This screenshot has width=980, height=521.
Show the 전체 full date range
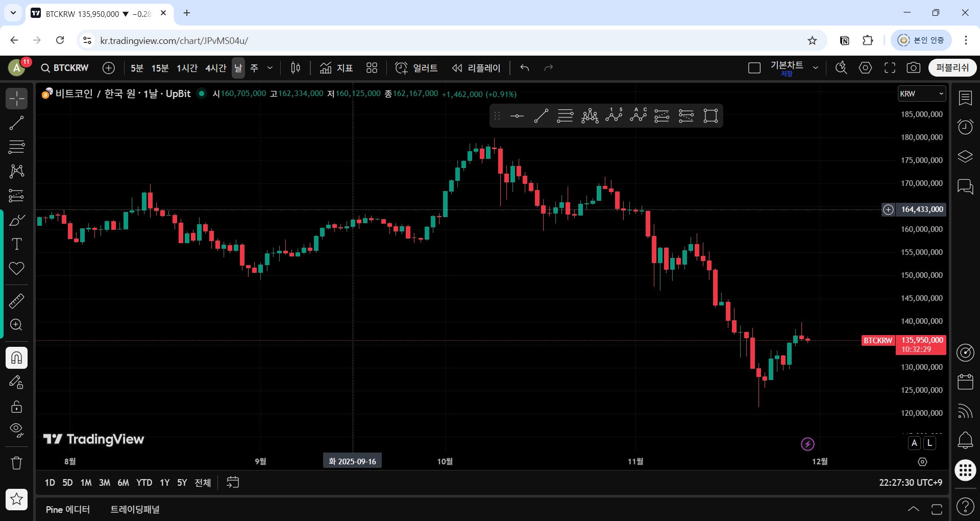pyautogui.click(x=203, y=483)
